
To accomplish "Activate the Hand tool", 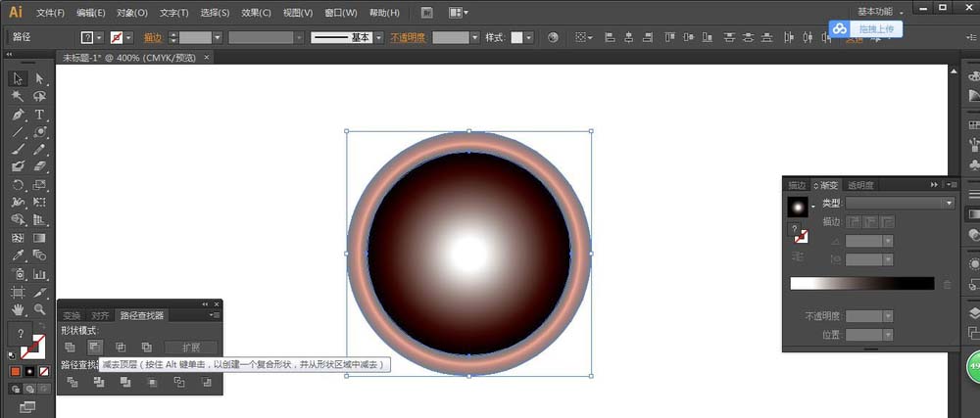I will [x=18, y=309].
